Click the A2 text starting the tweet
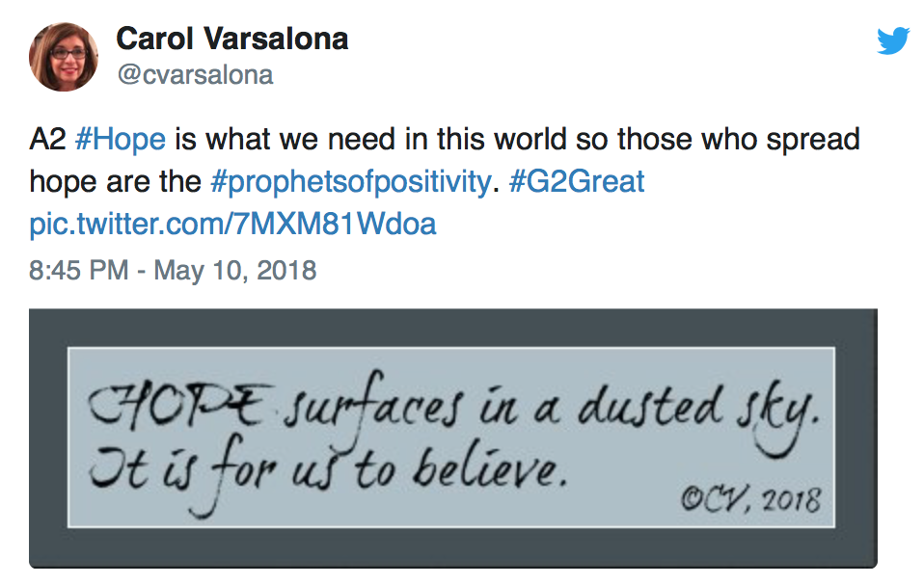The width and height of the screenshot is (924, 584). 47,140
